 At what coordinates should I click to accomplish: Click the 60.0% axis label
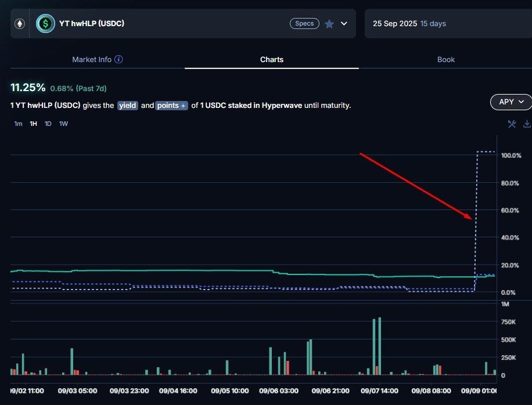(x=509, y=211)
